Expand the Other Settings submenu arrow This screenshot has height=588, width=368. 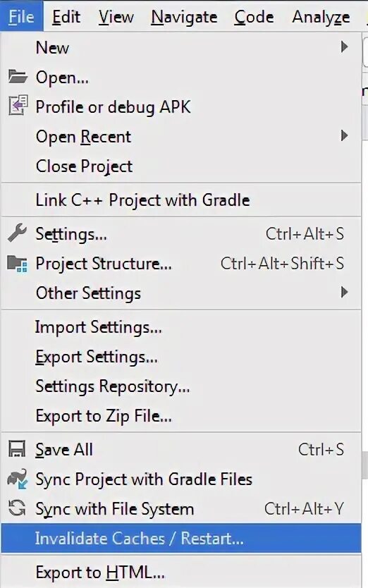pyautogui.click(x=344, y=292)
